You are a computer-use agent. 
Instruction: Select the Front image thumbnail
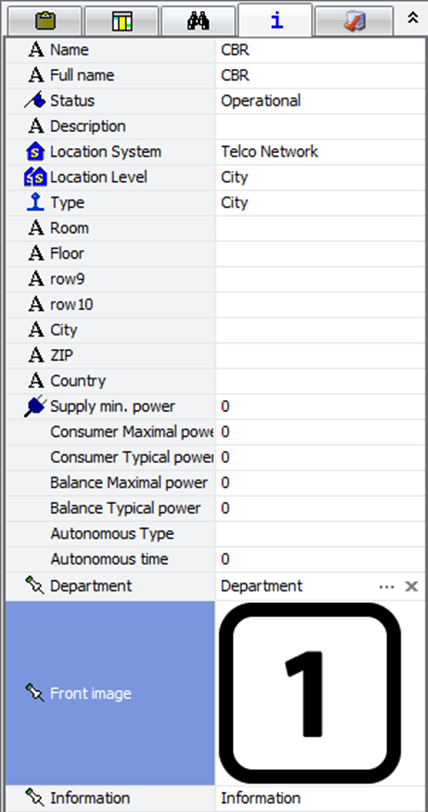click(310, 693)
